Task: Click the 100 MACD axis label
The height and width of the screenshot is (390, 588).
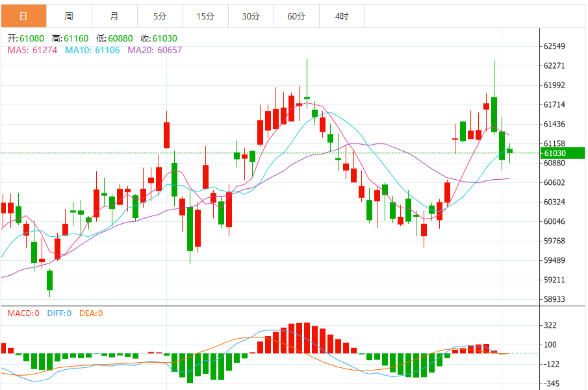Action: click(x=550, y=345)
